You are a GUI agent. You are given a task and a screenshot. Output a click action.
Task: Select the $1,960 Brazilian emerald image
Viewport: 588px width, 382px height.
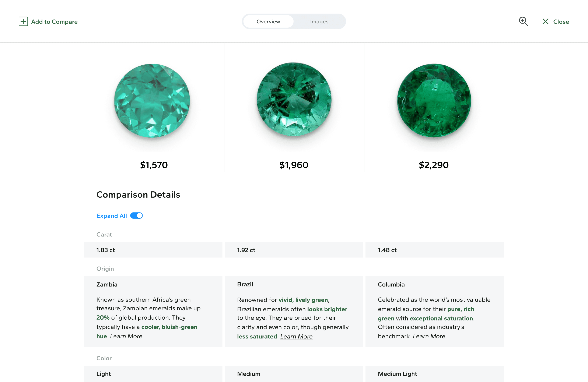point(294,99)
